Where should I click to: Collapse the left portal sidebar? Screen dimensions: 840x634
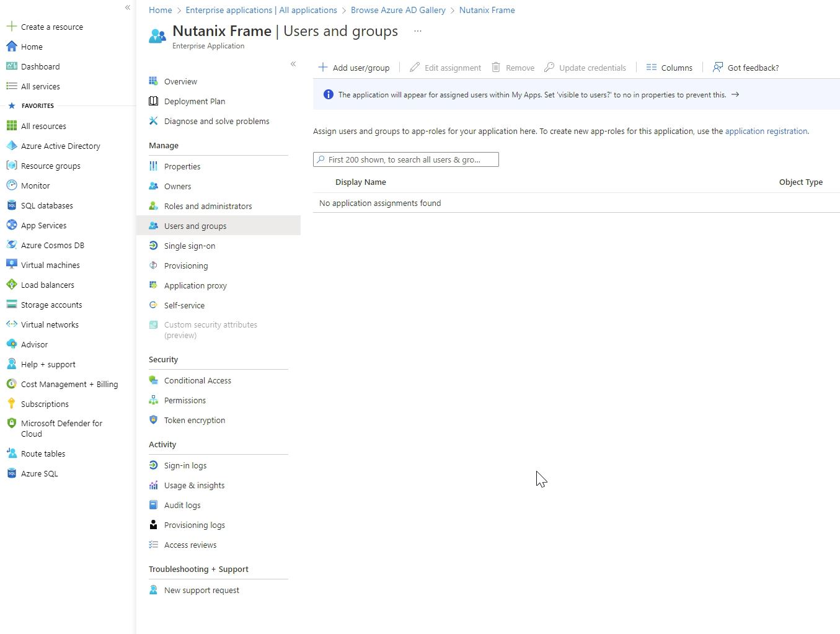tap(128, 7)
